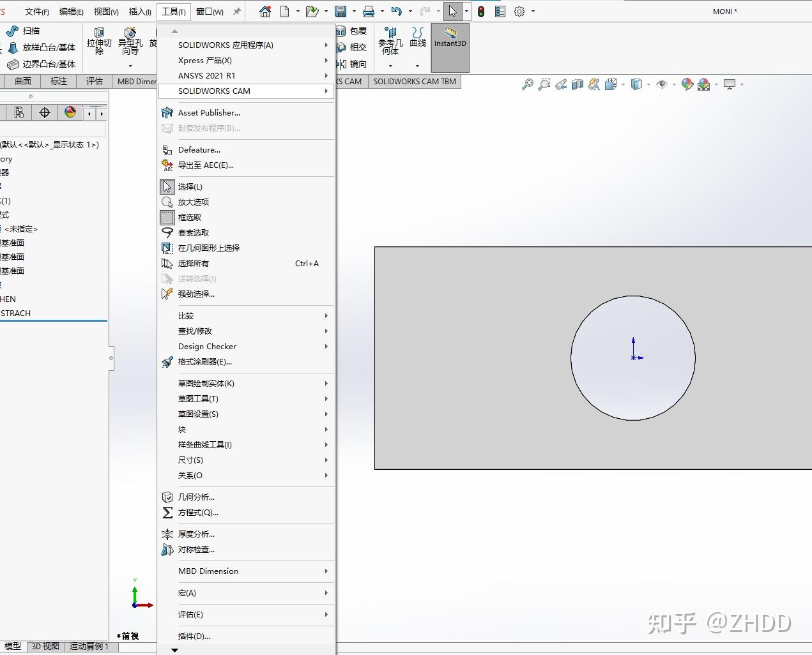This screenshot has width=812, height=655.
Task: Click the Extruded Cut (拉伸切除) tool
Action: coord(99,41)
